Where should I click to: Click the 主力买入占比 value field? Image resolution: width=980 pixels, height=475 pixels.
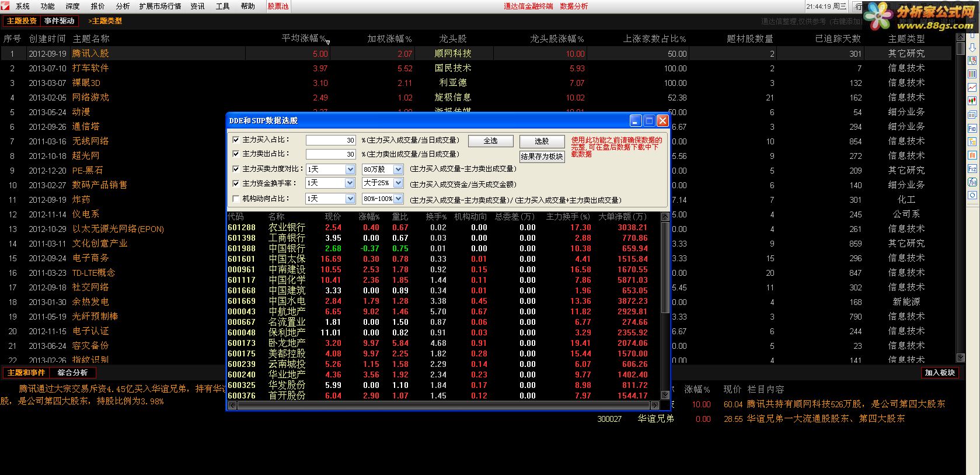pos(331,140)
